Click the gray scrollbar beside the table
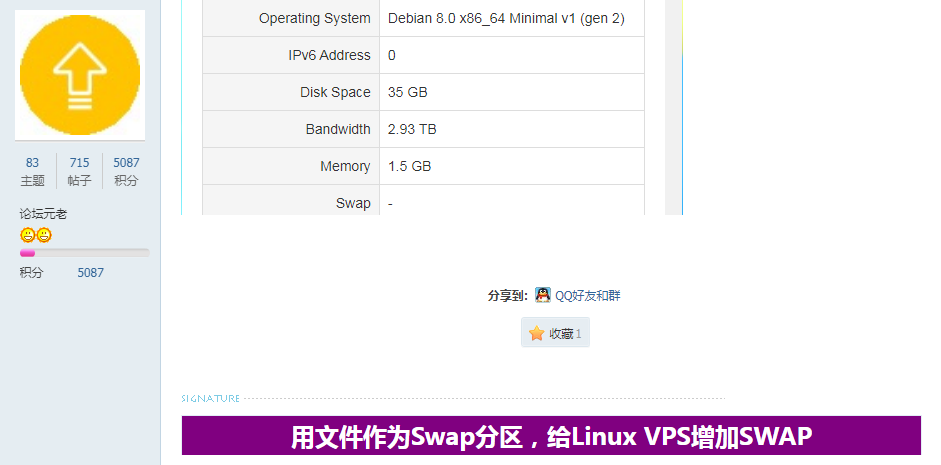The image size is (941, 465). (674, 107)
